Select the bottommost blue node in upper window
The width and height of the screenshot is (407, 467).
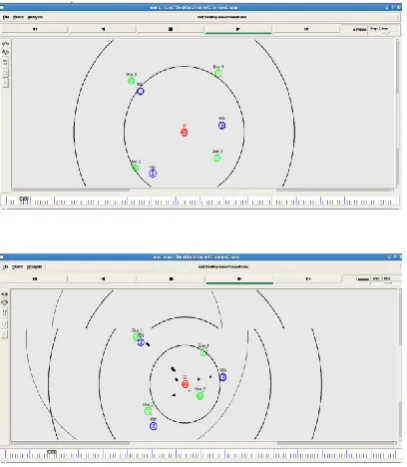153,173
